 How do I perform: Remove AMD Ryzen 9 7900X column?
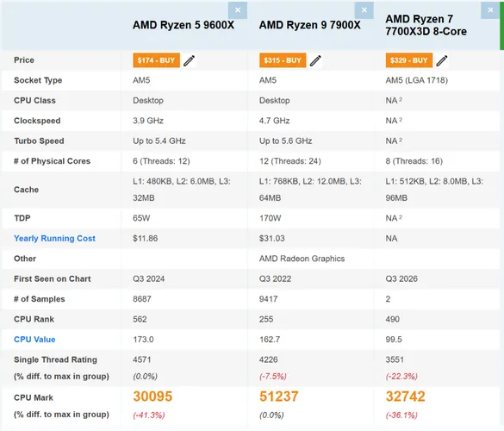(364, 10)
